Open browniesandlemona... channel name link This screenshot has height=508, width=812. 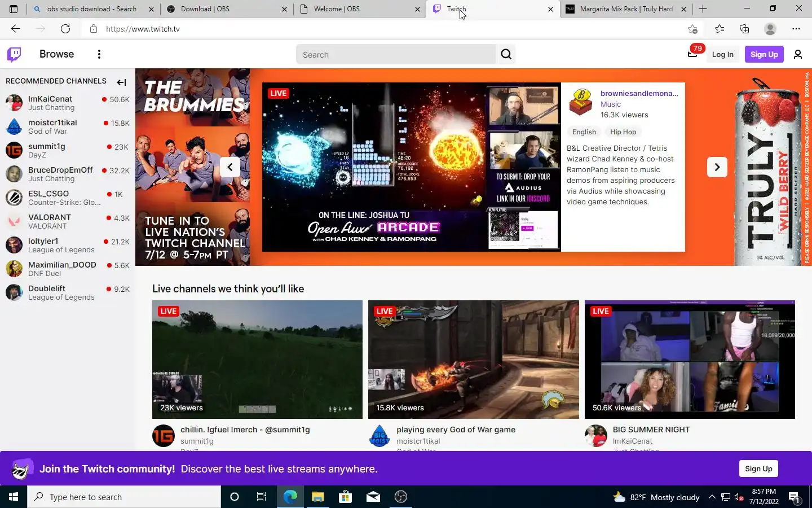[639, 93]
